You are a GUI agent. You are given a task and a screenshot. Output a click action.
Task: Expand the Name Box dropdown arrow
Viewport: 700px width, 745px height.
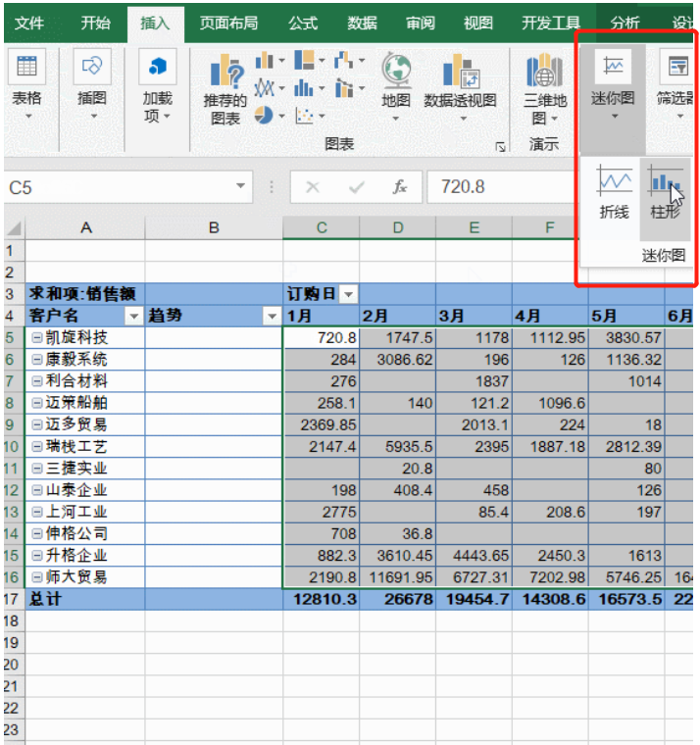(241, 187)
